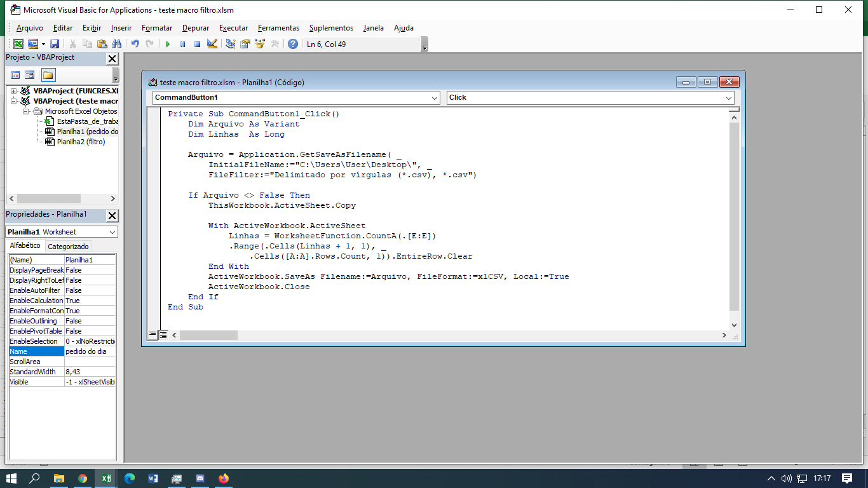Open Google Chrome from the taskbar
This screenshot has width=868, height=488.
click(x=83, y=478)
